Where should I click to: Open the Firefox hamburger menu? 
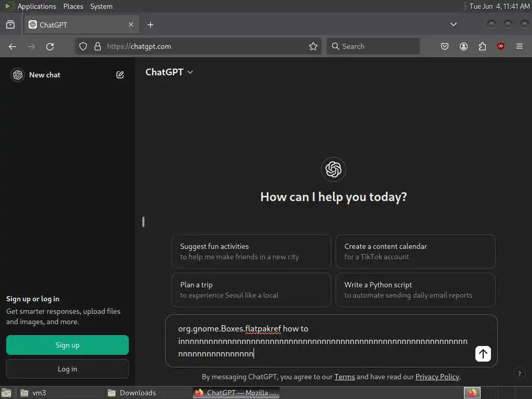point(520,46)
